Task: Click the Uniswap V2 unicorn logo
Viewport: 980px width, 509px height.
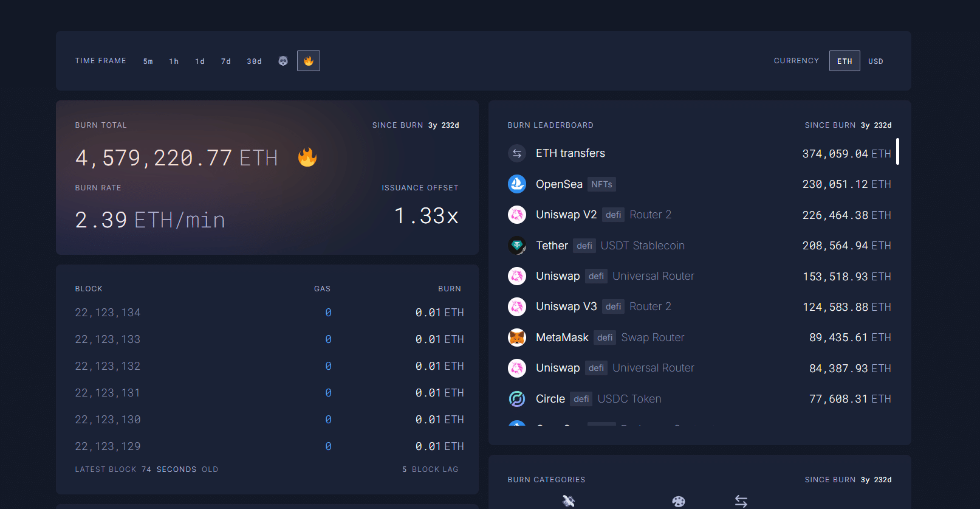Action: pos(517,215)
